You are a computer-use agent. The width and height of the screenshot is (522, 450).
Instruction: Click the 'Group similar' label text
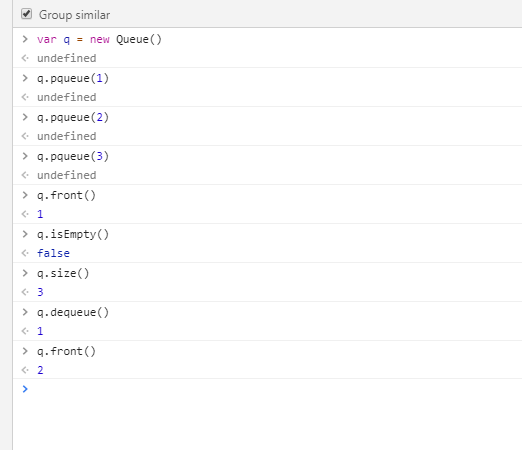coord(74,15)
